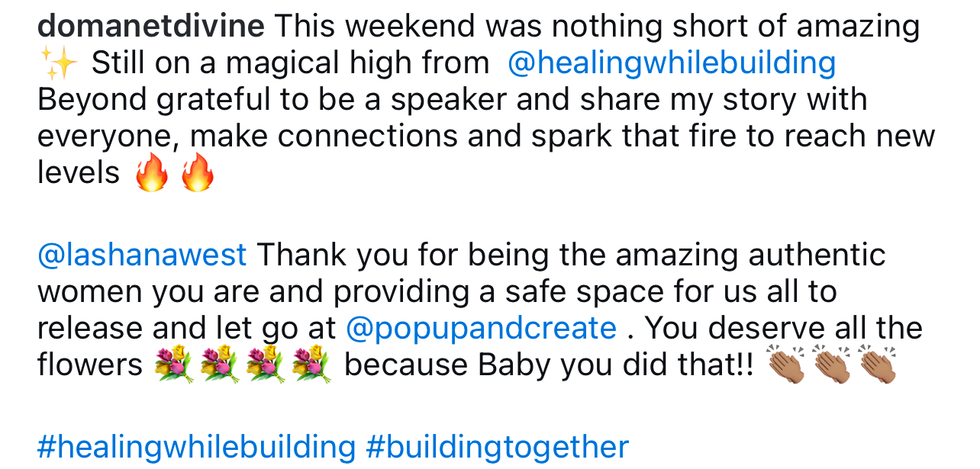Click the first clapping hands emoji
The width and height of the screenshot is (980, 469).
pyautogui.click(x=786, y=365)
